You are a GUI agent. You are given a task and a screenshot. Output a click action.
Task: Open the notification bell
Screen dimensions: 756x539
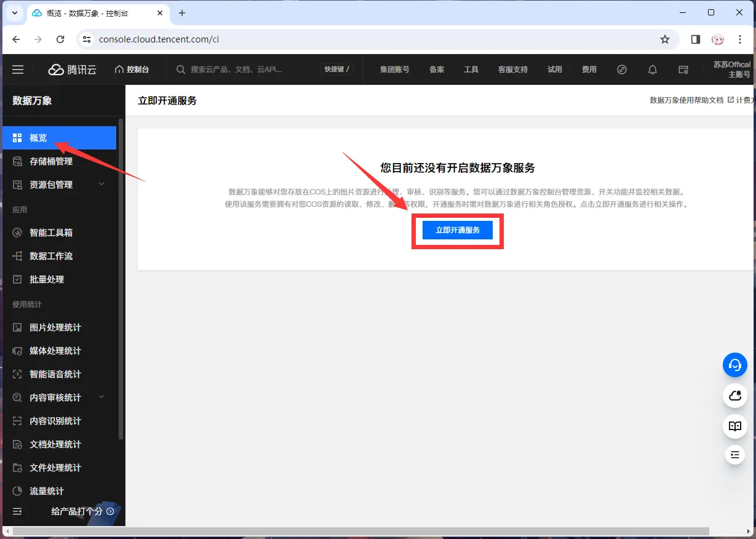(653, 70)
